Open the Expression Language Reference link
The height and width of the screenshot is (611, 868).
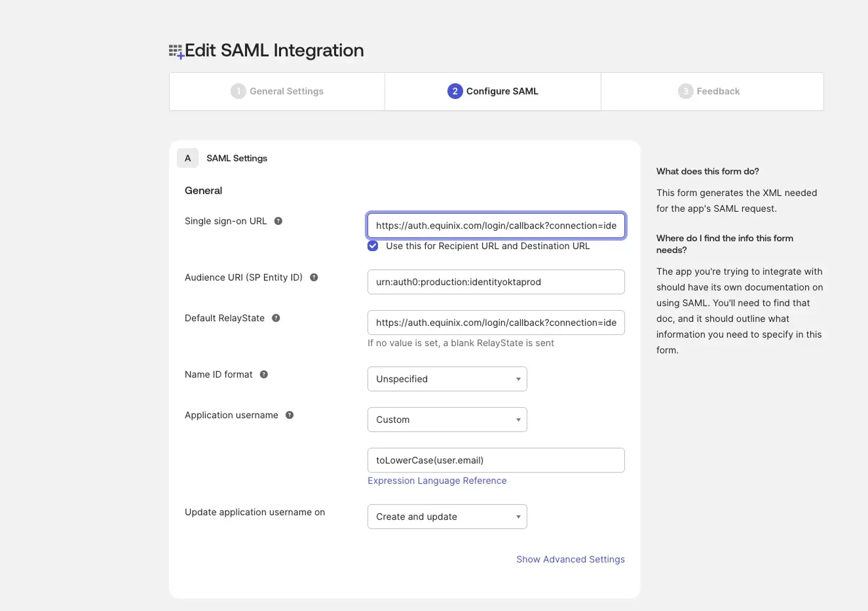tap(437, 480)
